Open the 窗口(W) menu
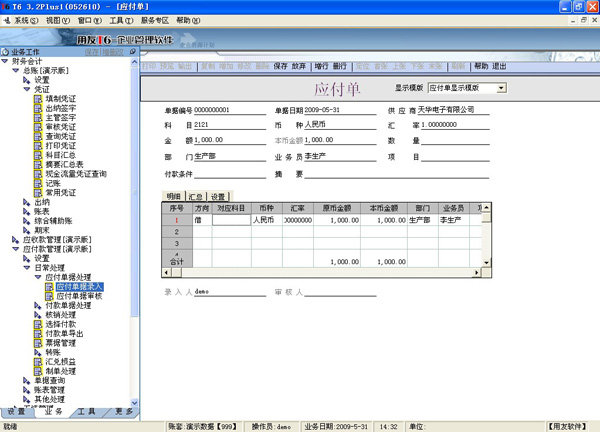The height and width of the screenshot is (432, 600). point(90,21)
